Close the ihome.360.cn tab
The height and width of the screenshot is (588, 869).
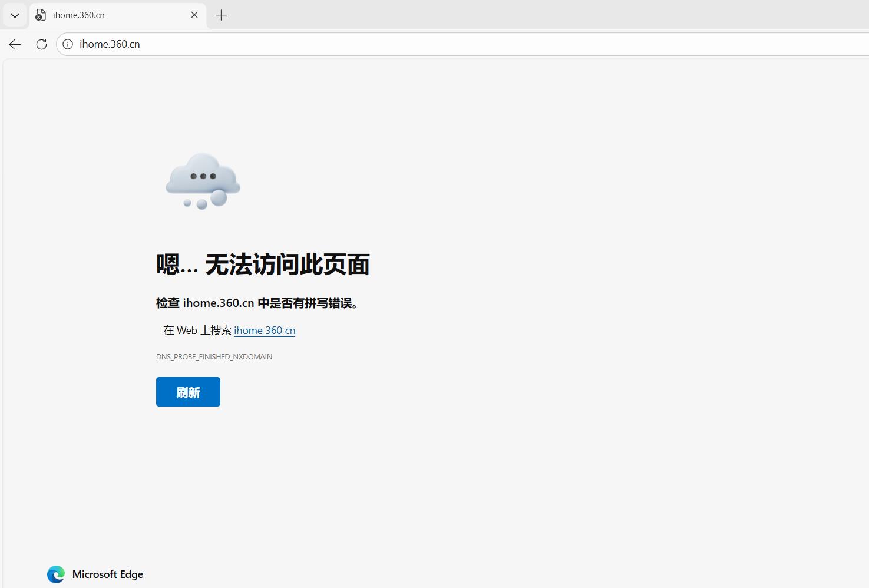click(x=194, y=15)
